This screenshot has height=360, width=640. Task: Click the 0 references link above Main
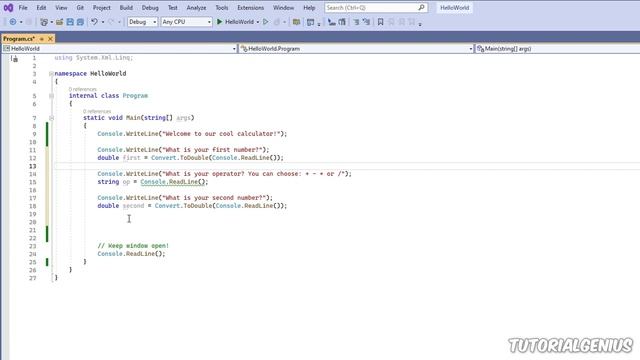(97, 111)
